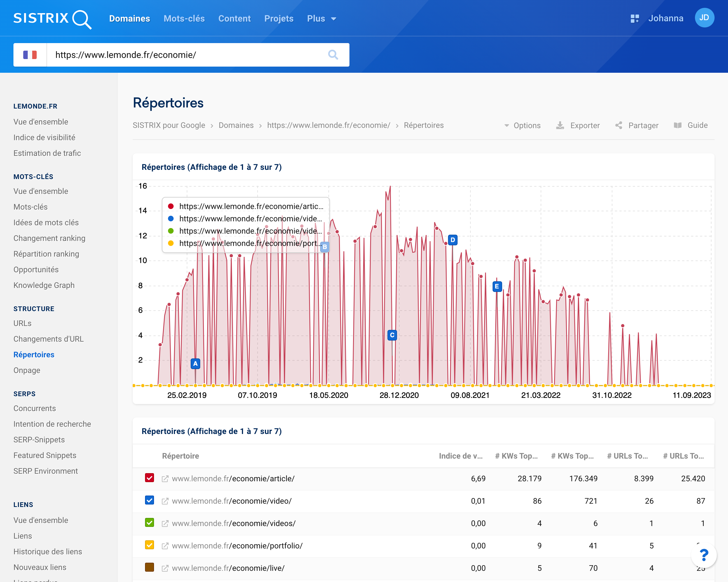Select Répertoires in the Structure sidebar
728x582 pixels.
[34, 355]
